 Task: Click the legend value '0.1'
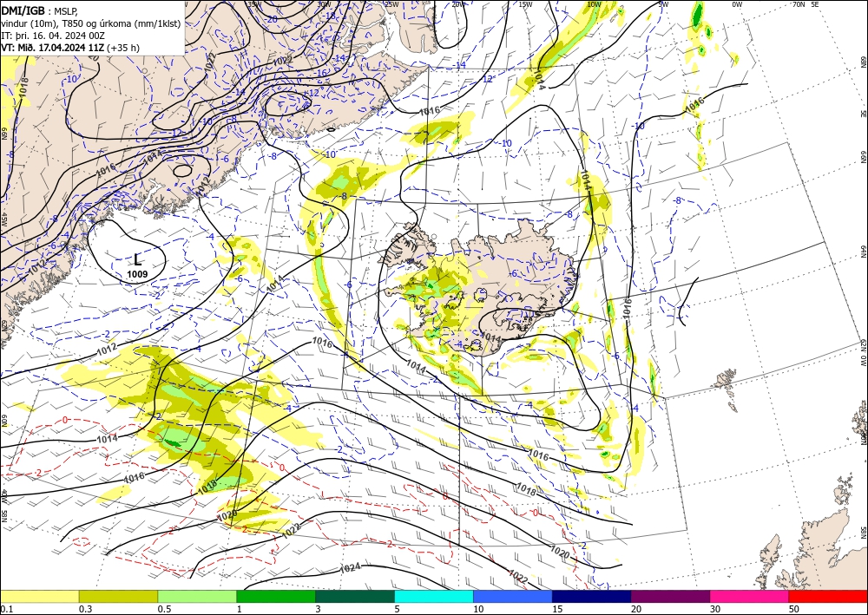[5, 609]
